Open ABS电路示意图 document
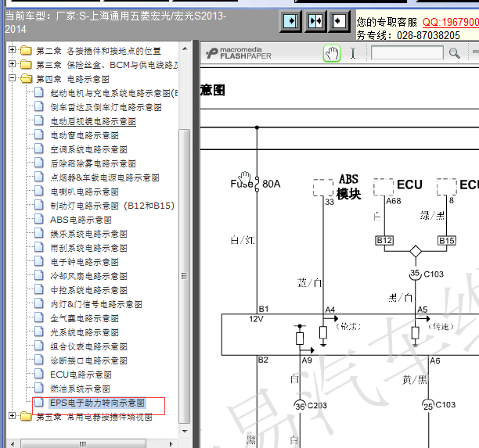The image size is (479, 448). click(x=81, y=220)
